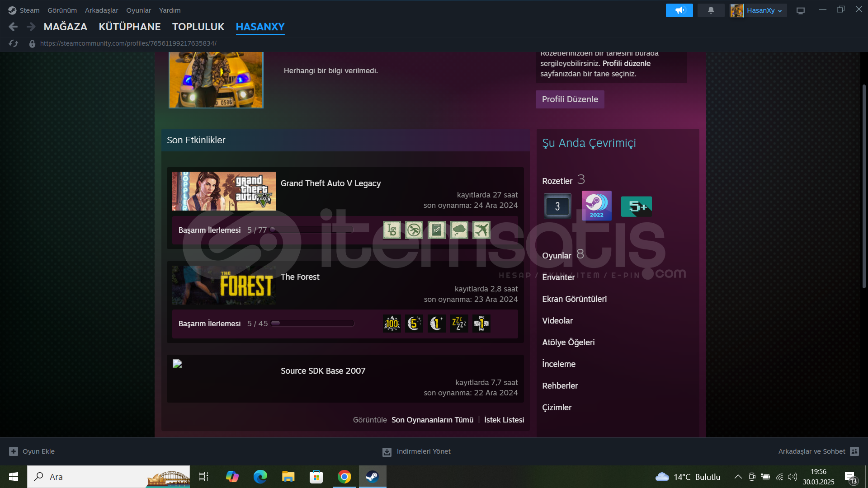Click the Profili Düzenle button
The width and height of the screenshot is (868, 488).
(570, 99)
